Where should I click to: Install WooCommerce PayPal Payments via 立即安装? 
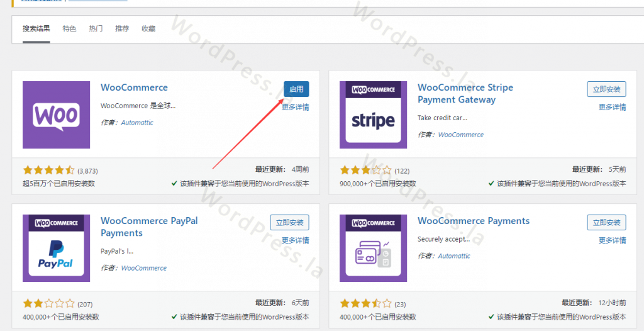point(289,222)
